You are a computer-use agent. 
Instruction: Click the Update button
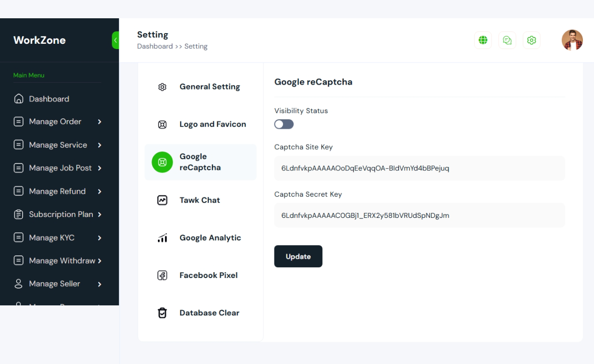coord(298,256)
